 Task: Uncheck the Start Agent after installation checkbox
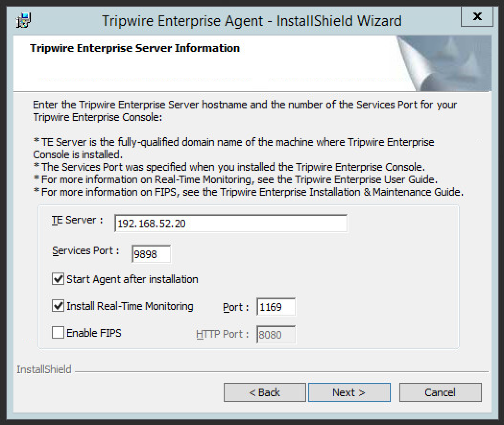58,279
